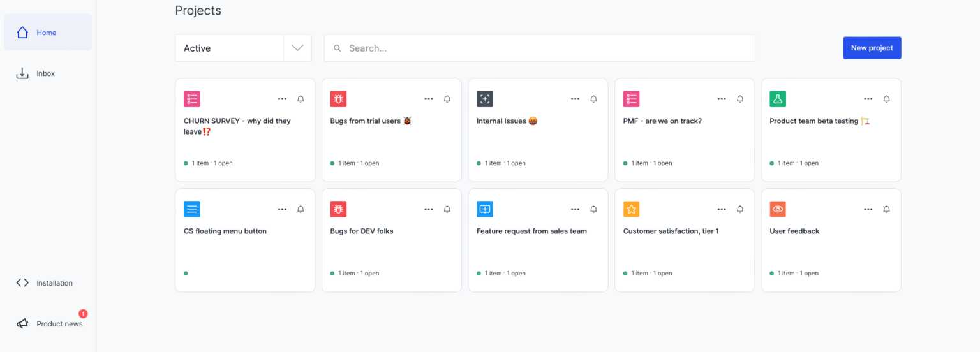Click the blue plus-screen icon on Feature request card
Screen dimensions: 980x352
[485, 209]
